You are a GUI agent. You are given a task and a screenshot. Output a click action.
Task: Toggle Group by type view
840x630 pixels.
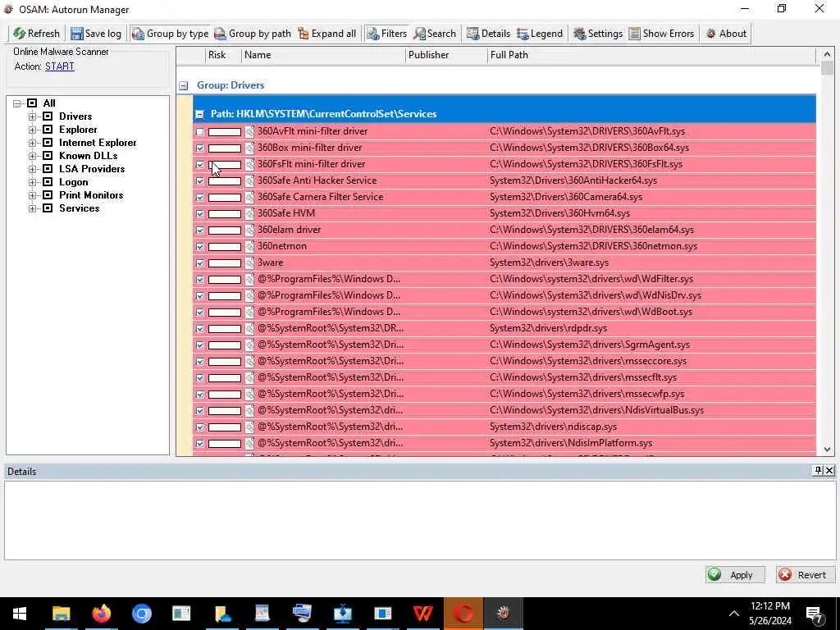click(x=171, y=33)
